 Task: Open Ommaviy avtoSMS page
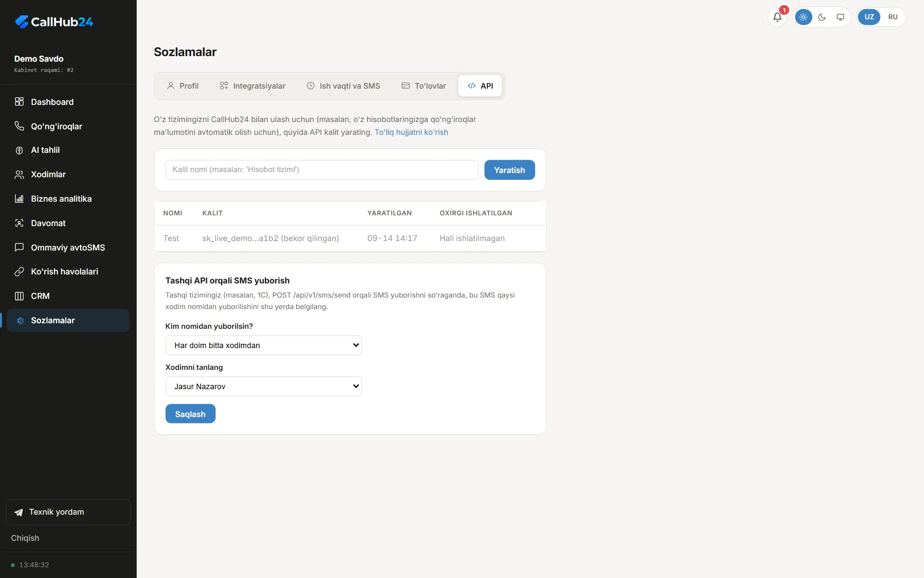click(68, 247)
